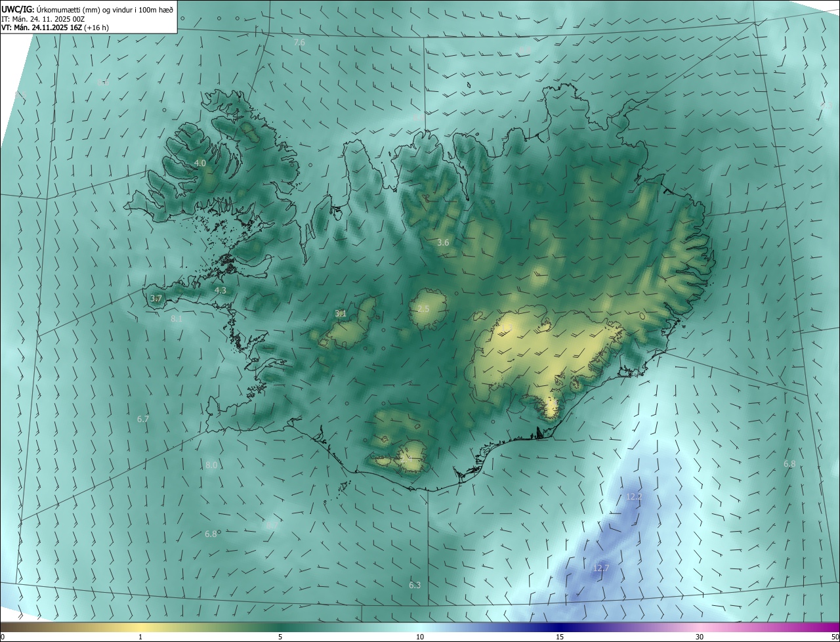Click the 6.7 value over the southwest sea
This screenshot has height=642, width=840.
click(x=143, y=419)
